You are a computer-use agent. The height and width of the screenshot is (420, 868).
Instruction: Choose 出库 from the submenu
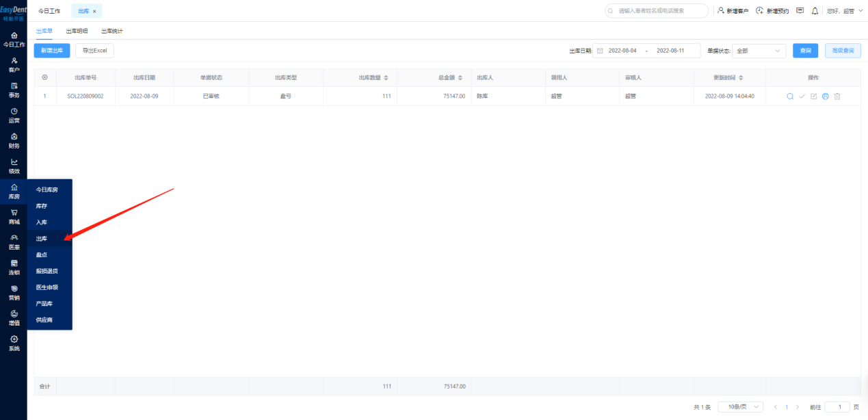click(x=49, y=239)
